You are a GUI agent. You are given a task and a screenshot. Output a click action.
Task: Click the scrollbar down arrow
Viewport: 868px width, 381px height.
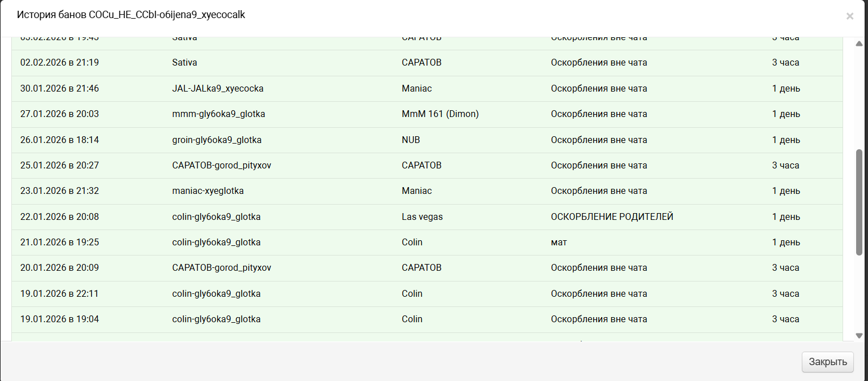(x=859, y=336)
